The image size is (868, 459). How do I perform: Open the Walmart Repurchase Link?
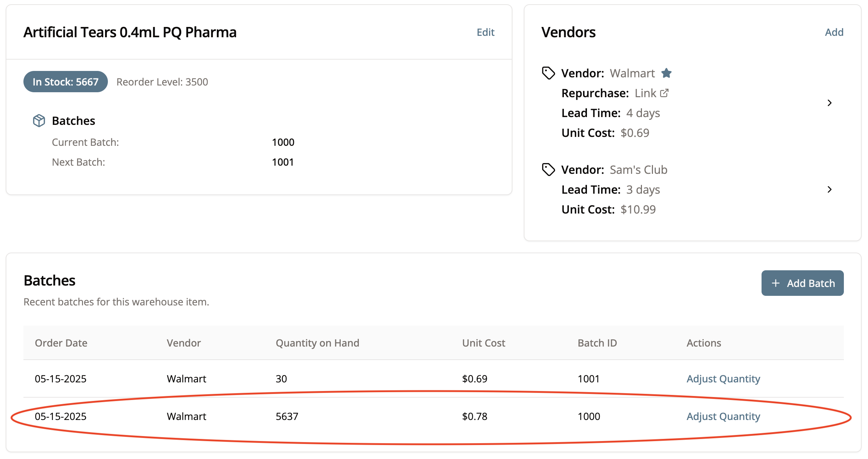pyautogui.click(x=645, y=93)
